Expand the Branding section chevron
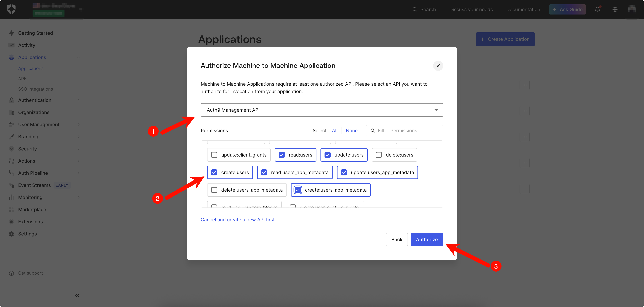This screenshot has width=644, height=307. click(x=78, y=137)
